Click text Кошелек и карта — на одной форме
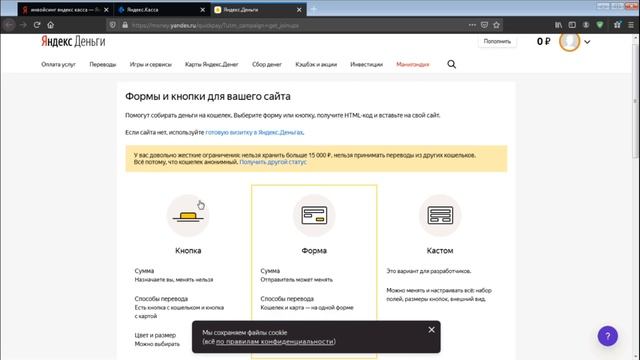The width and height of the screenshot is (640, 360). pyautogui.click(x=307, y=308)
